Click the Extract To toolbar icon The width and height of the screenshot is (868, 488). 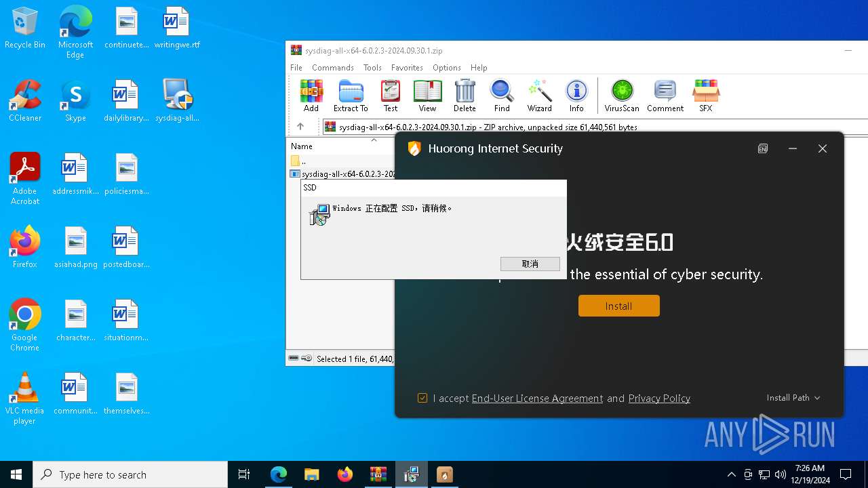tap(351, 96)
